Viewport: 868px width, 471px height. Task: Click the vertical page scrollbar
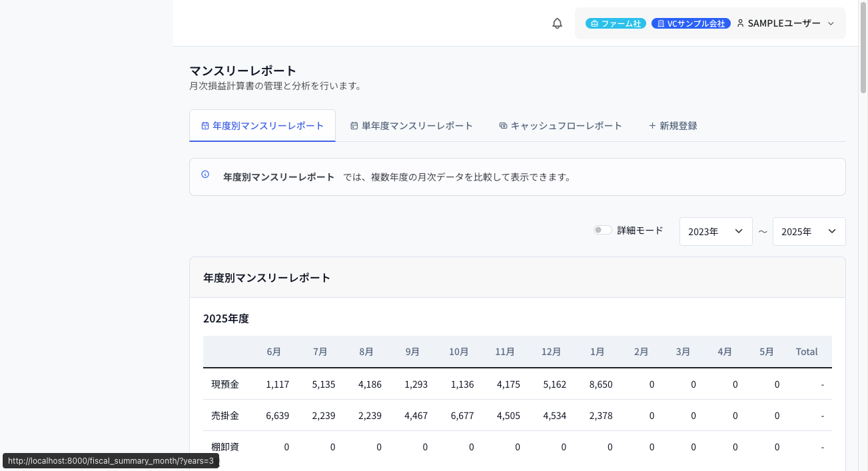[863, 53]
